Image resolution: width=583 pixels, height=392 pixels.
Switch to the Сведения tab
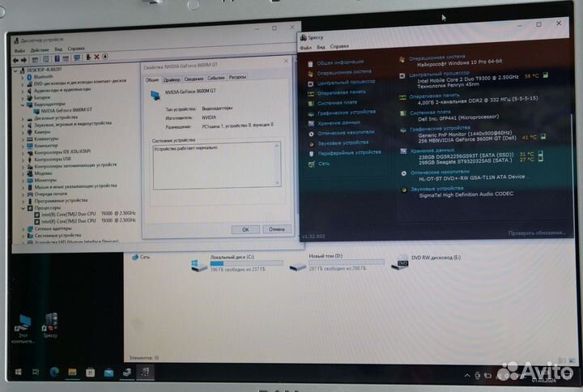194,79
